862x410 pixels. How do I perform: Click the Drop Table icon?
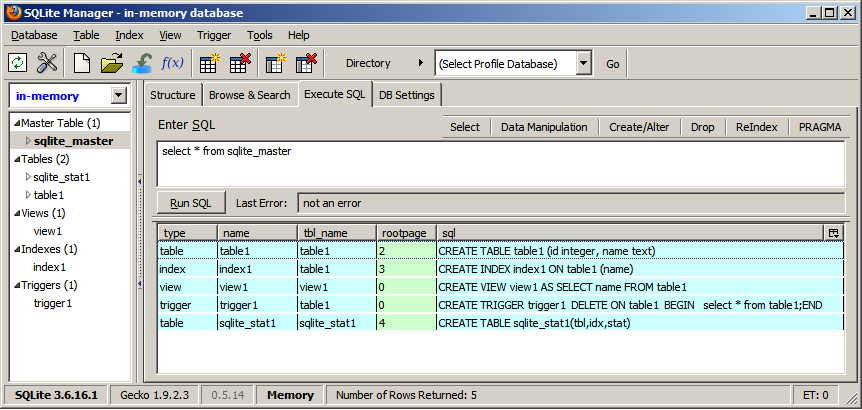240,63
